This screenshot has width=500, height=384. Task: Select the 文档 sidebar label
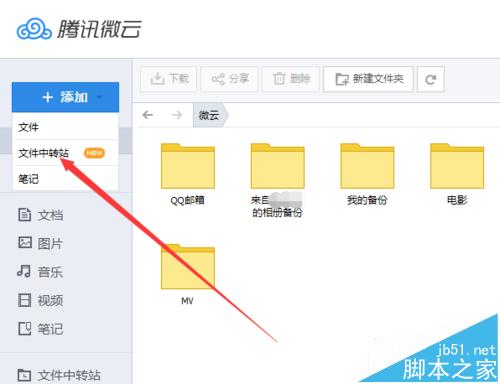click(x=50, y=215)
